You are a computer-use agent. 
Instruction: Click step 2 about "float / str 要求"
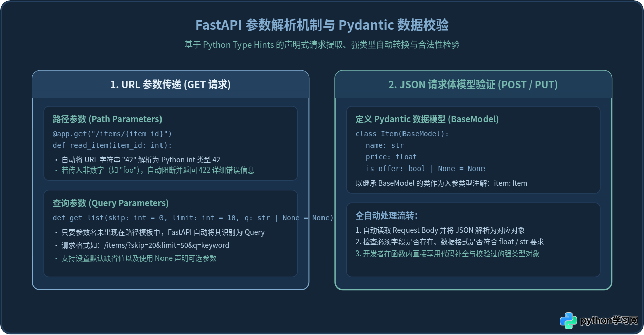(450, 242)
